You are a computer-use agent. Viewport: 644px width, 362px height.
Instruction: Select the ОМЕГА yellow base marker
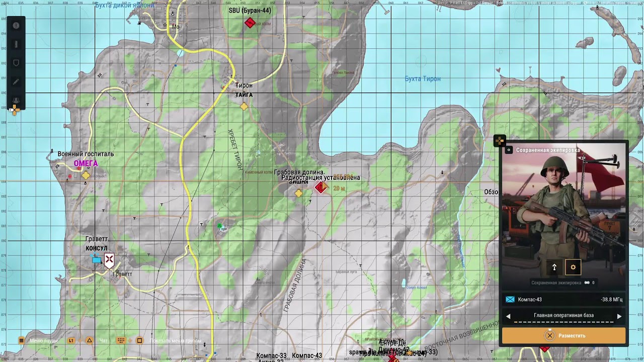coord(86,175)
